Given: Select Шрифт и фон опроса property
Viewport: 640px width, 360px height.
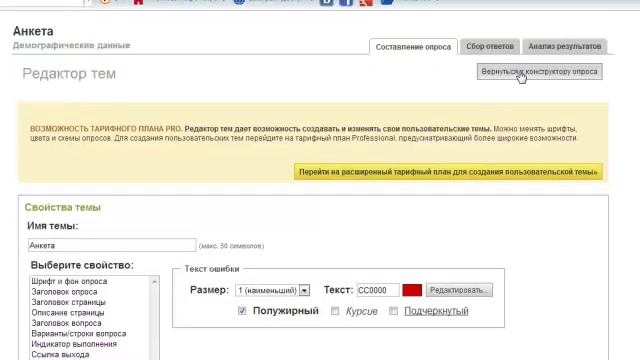Looking at the screenshot, I should (x=69, y=281).
